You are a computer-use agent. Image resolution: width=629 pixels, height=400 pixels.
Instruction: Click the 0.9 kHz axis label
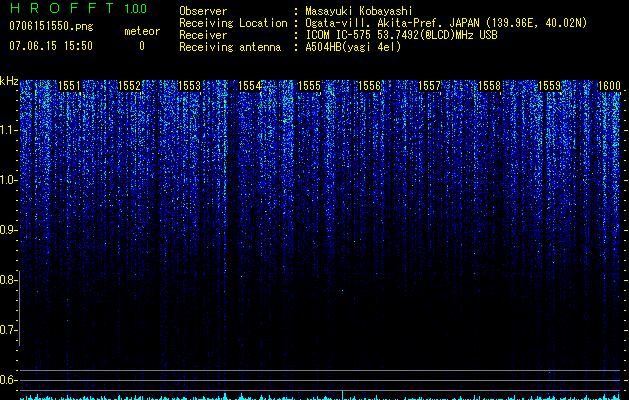pos(8,230)
